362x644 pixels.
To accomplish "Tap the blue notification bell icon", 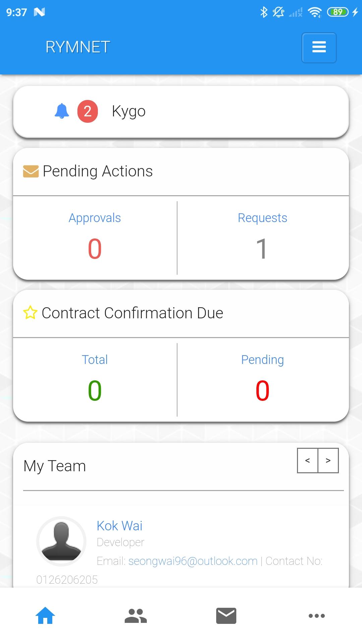I will point(62,111).
